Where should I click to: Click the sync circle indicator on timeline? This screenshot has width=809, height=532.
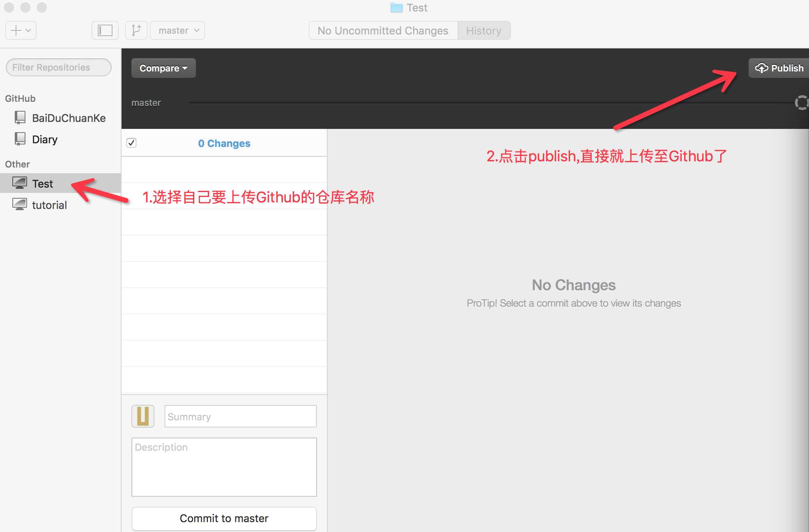(x=802, y=103)
